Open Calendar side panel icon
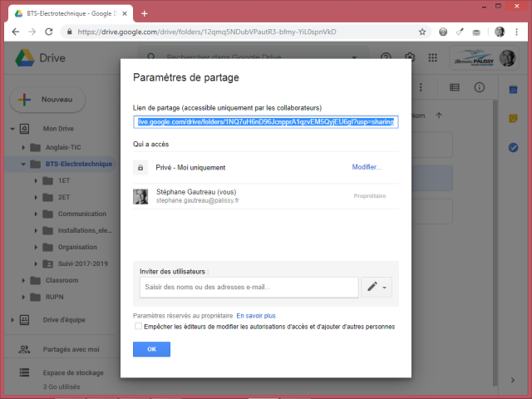 (513, 90)
